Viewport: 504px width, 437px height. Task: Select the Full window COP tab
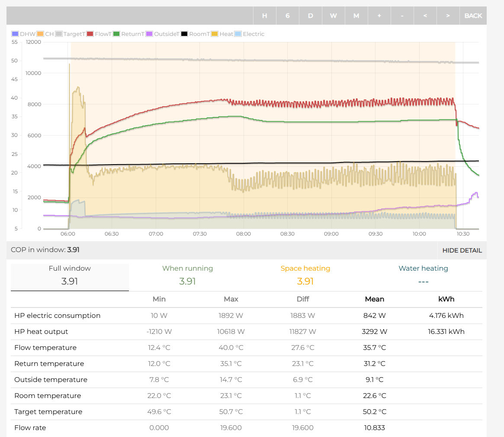pos(70,275)
